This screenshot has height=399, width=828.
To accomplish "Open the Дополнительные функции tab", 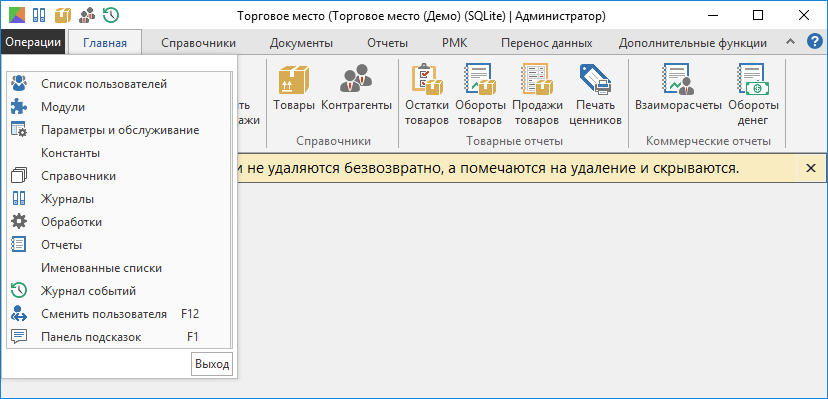I will pyautogui.click(x=693, y=43).
